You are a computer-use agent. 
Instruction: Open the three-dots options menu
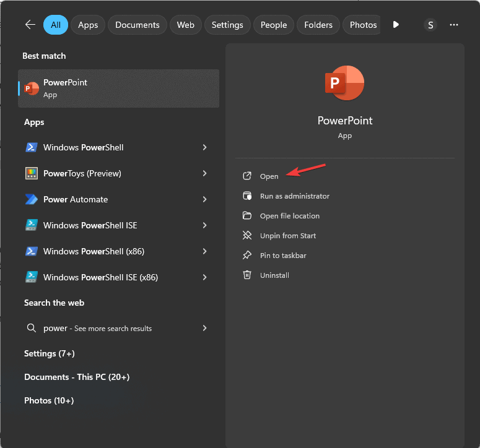tap(453, 25)
